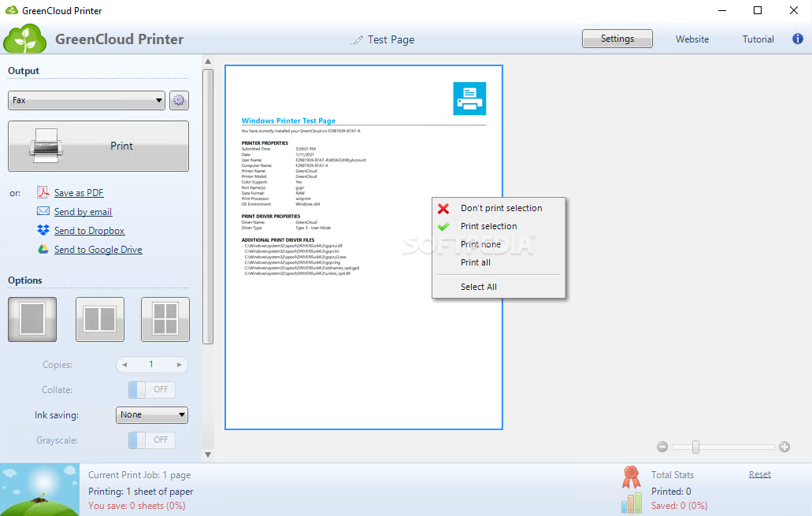
Task: Toggle the Collate switch
Action: click(x=152, y=390)
